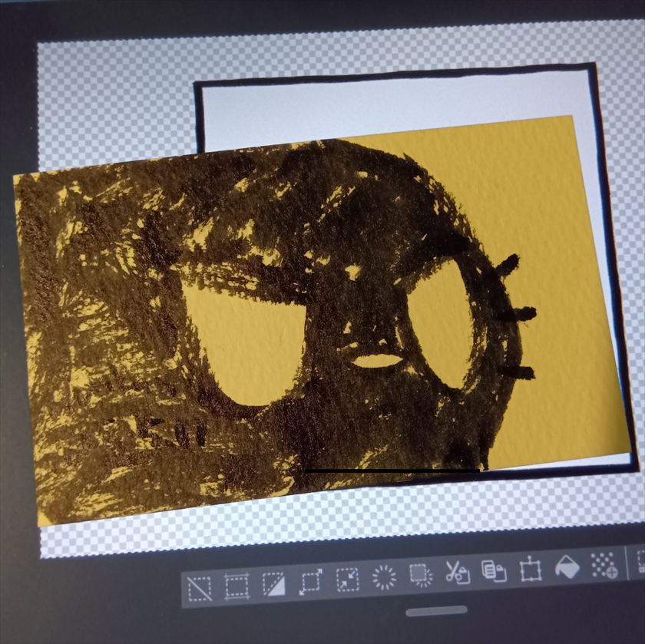Click the Copy and paste icon

click(x=493, y=570)
